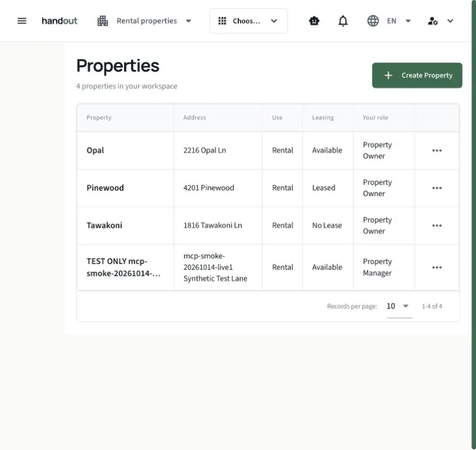Image resolution: width=476 pixels, height=450 pixels.
Task: Click the grid apps icon
Action: point(222,21)
